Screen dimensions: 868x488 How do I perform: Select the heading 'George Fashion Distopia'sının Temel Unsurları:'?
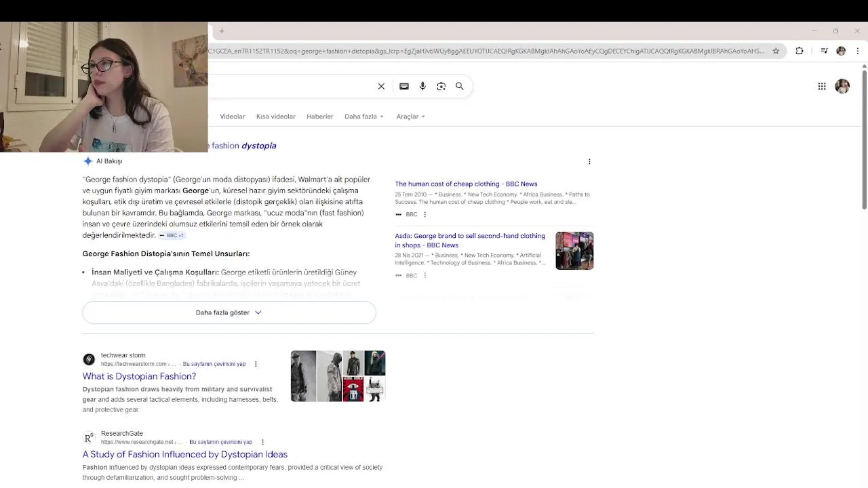[x=166, y=253]
